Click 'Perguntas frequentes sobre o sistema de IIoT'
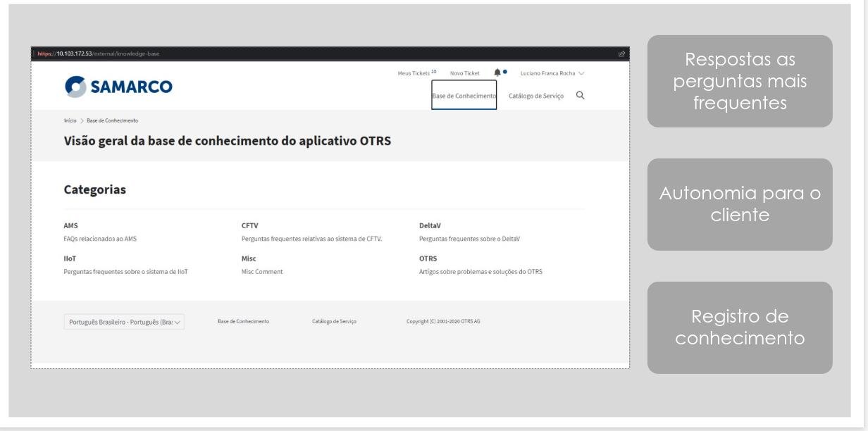Image resolution: width=868 pixels, height=431 pixels. [126, 272]
